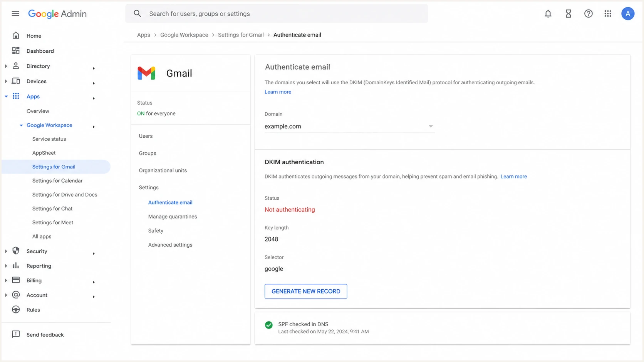The width and height of the screenshot is (644, 362).
Task: Click the search users, groups or settings field
Action: click(x=277, y=13)
